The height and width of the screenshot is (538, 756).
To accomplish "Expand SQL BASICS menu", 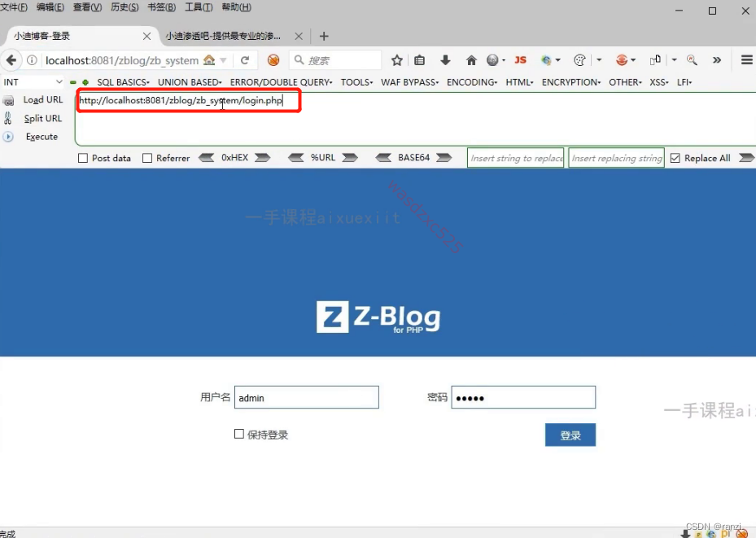I will (123, 82).
